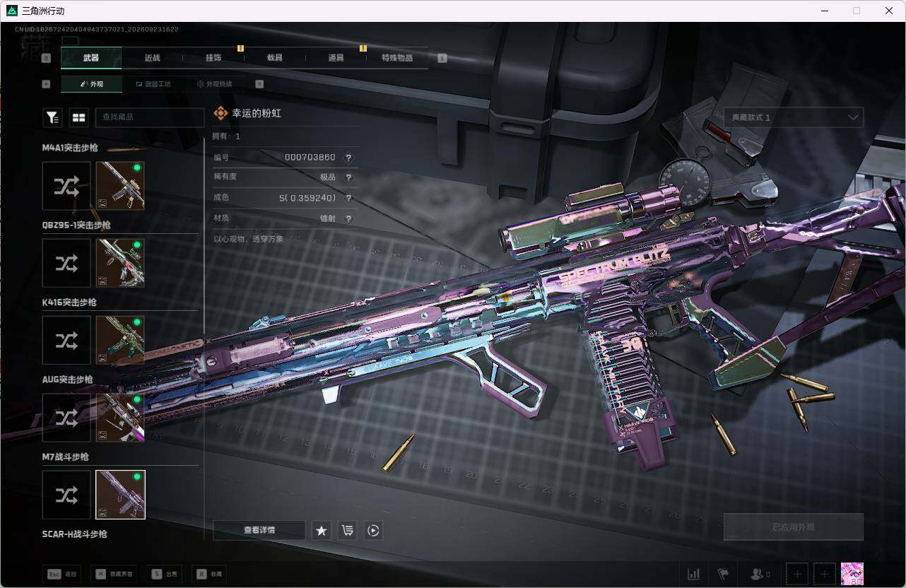Viewport: 906px width, 588px height.
Task: Open the 道具 tab
Action: pyautogui.click(x=336, y=58)
